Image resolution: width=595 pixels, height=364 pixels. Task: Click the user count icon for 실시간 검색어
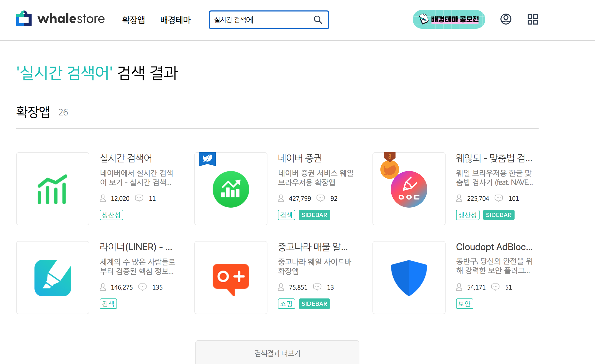103,198
